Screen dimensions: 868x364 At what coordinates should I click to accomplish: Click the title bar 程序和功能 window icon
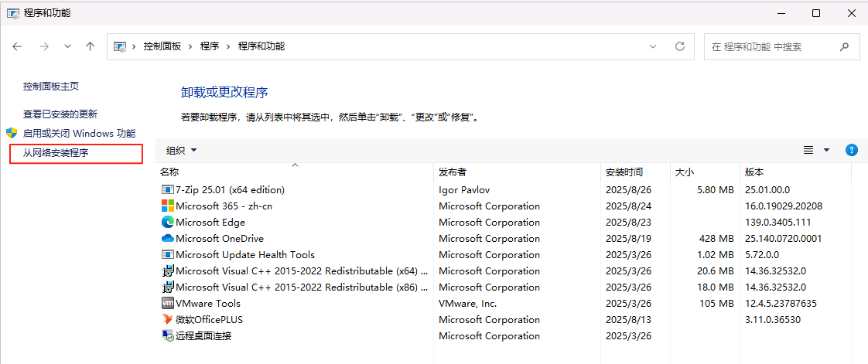[12, 12]
